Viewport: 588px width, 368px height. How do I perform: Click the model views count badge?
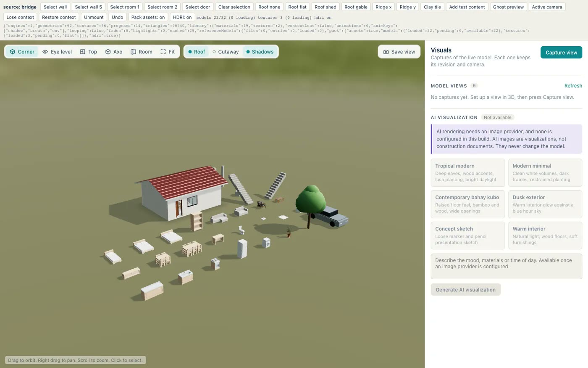(x=474, y=86)
